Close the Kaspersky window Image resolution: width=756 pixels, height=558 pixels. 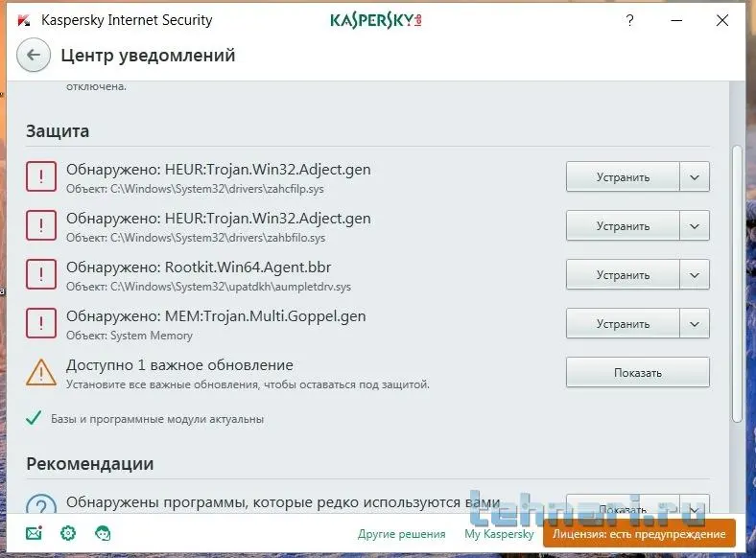coord(722,20)
